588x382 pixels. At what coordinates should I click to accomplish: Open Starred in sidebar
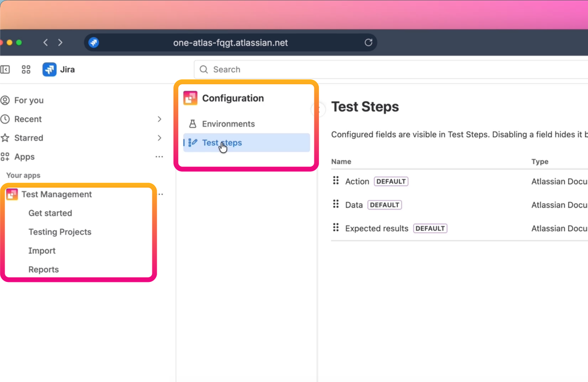pos(29,138)
